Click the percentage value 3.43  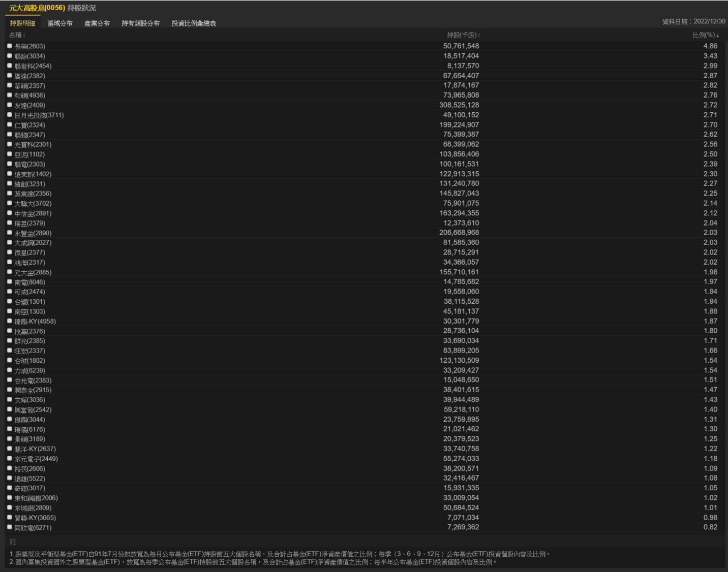pos(710,56)
